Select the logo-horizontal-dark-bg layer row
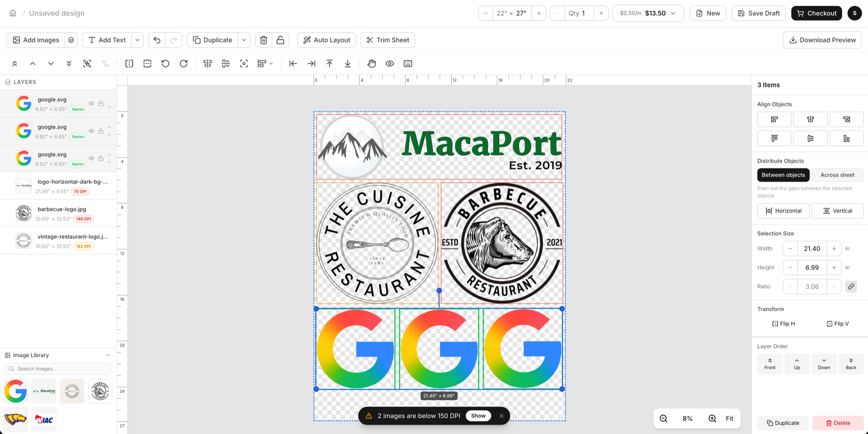 coord(59,186)
